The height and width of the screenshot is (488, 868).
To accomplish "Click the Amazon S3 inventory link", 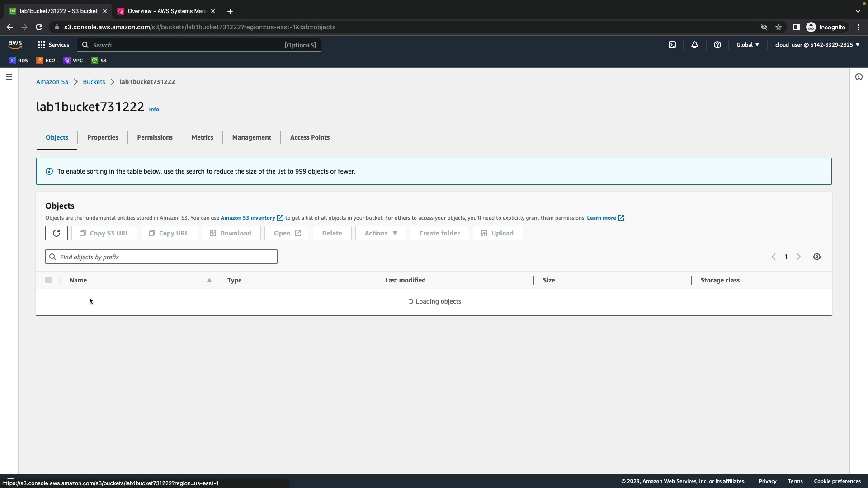I will coord(248,218).
